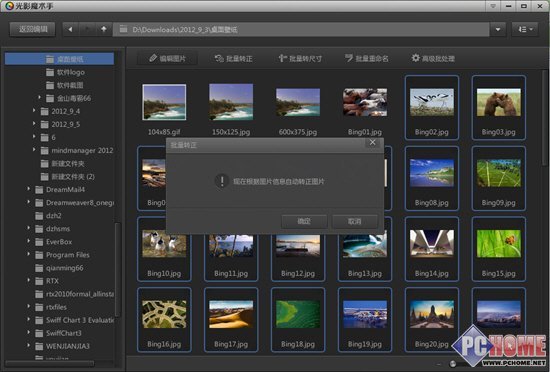Open the 编辑图片 tool

[x=167, y=59]
